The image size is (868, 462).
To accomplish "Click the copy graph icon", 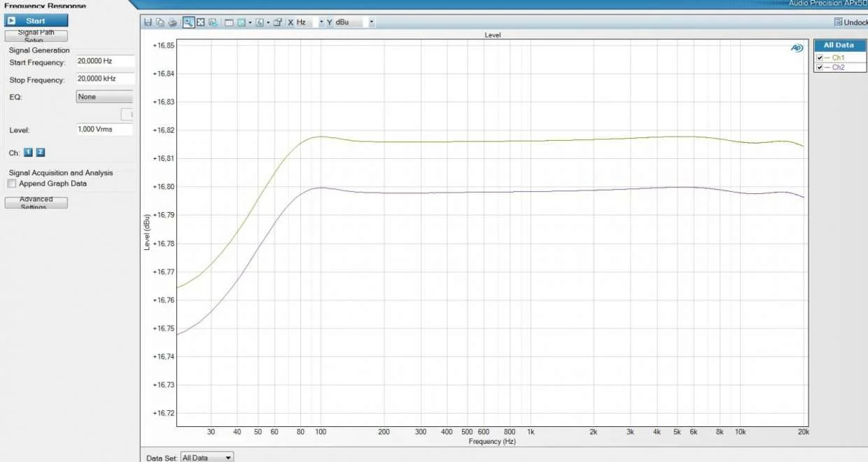I will (x=160, y=22).
